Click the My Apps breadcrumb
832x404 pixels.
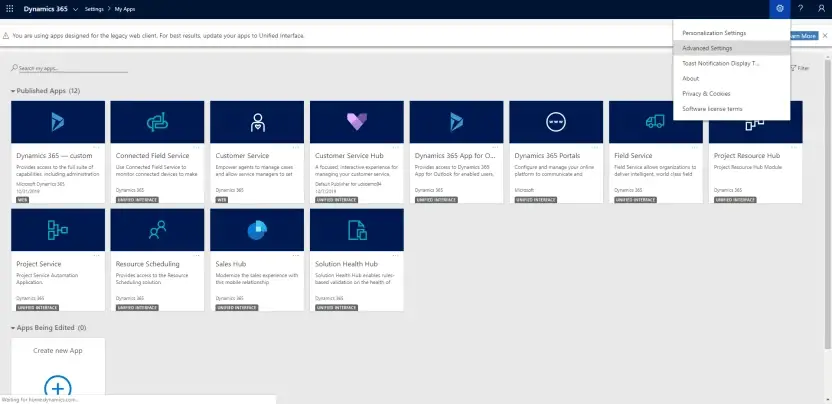pos(125,9)
